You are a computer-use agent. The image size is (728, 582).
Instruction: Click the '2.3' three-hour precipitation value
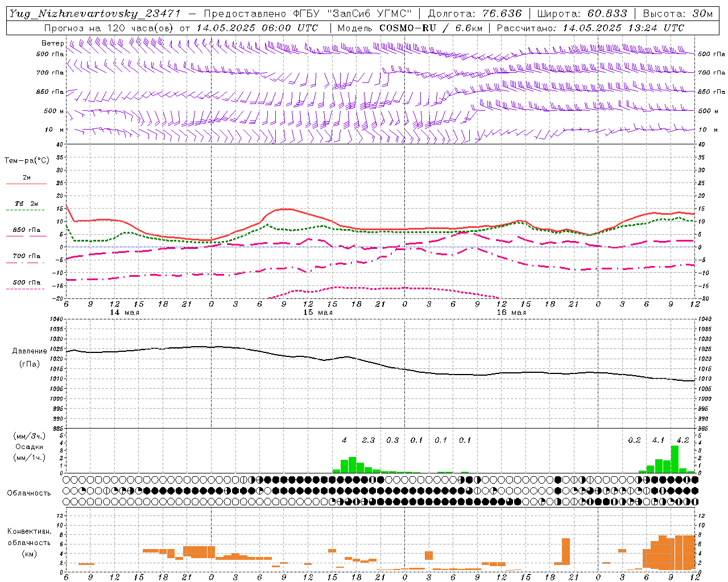(369, 440)
